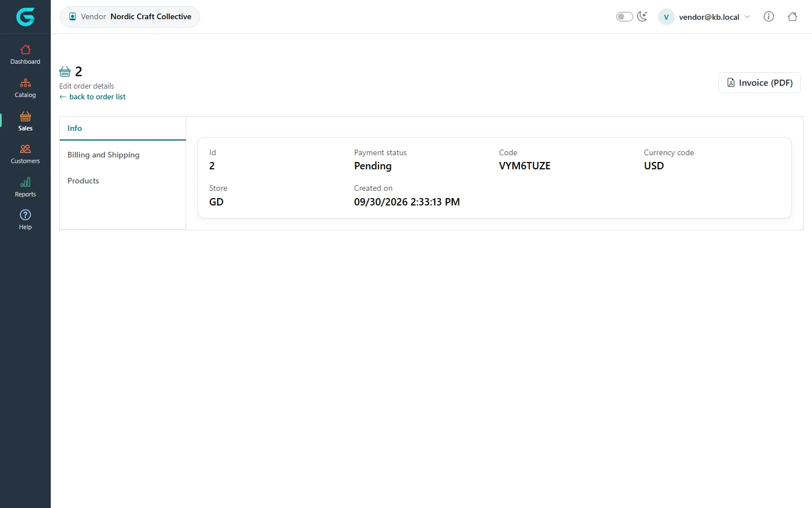Open the Help section
The height and width of the screenshot is (508, 812).
click(25, 220)
